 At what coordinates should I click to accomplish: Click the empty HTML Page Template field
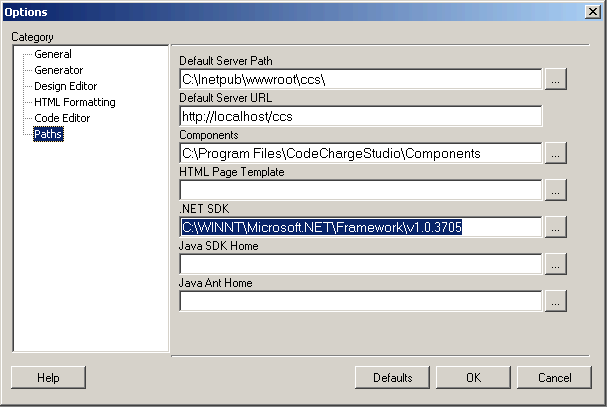point(360,190)
